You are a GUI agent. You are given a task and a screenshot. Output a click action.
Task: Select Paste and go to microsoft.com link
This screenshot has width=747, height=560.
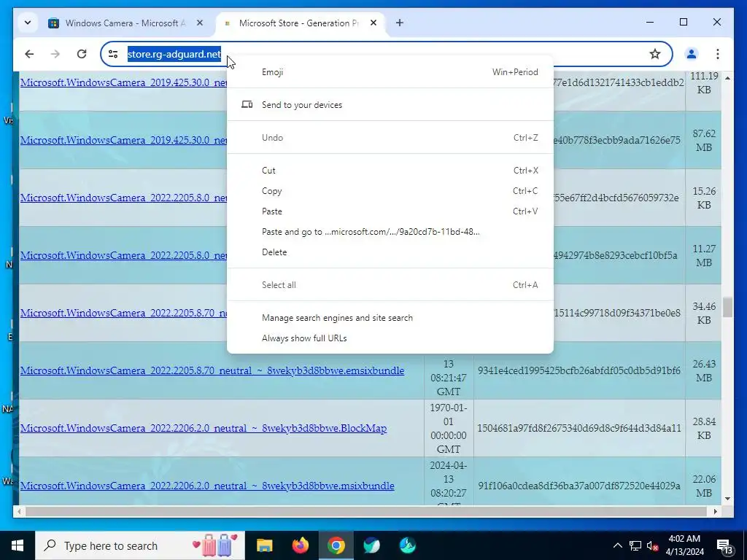tap(390, 232)
